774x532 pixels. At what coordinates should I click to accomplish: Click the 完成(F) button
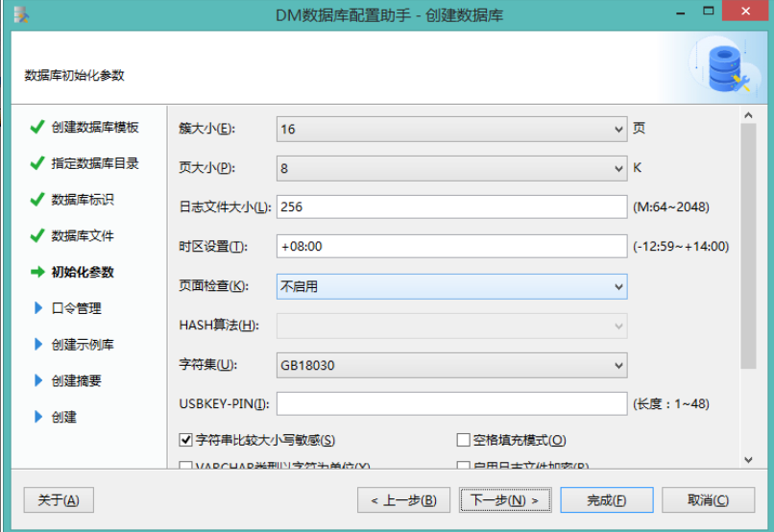(x=607, y=500)
